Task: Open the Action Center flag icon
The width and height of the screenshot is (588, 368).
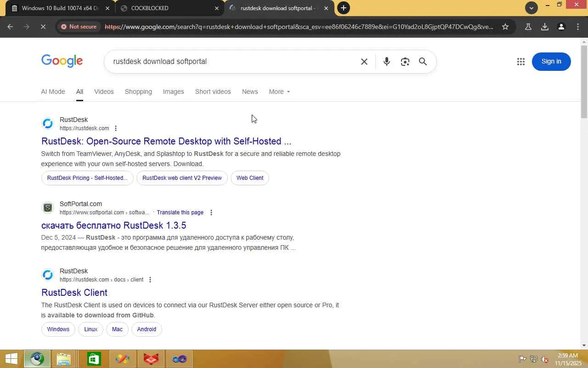Action: click(x=522, y=359)
